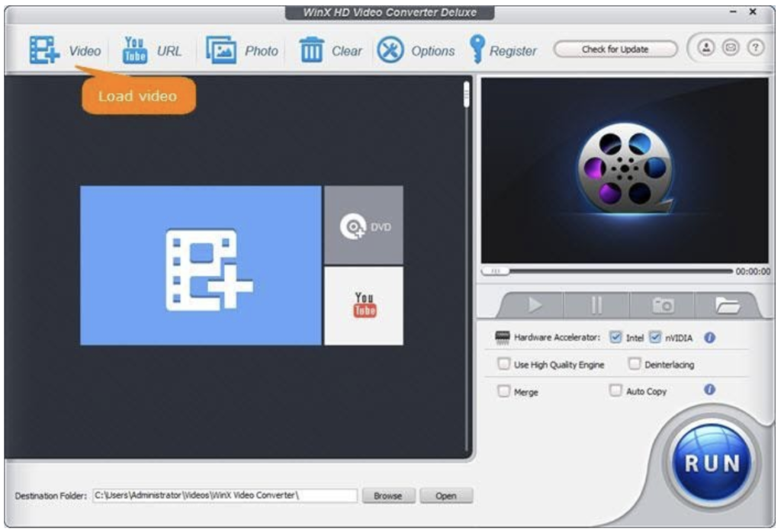
Task: Click the 00:00:00 time display
Action: 753,272
